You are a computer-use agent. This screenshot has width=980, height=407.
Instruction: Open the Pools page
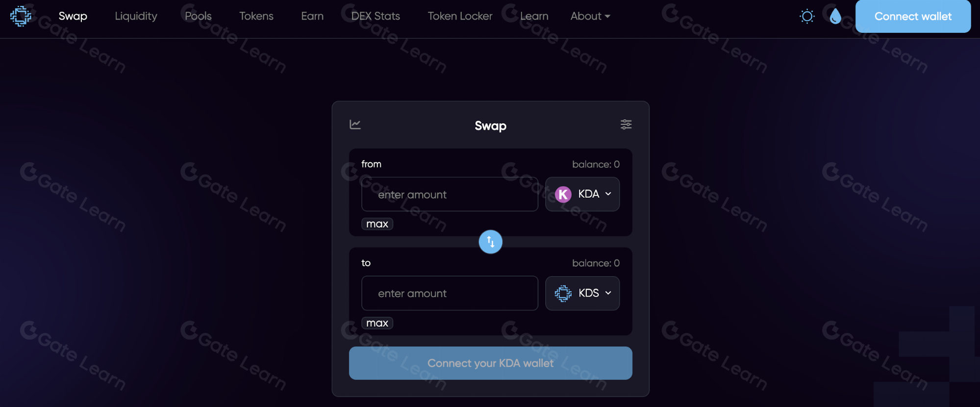coord(198,16)
